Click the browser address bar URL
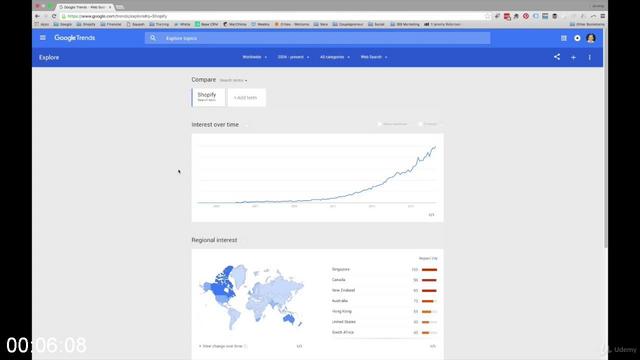The width and height of the screenshot is (640, 360). (x=117, y=16)
